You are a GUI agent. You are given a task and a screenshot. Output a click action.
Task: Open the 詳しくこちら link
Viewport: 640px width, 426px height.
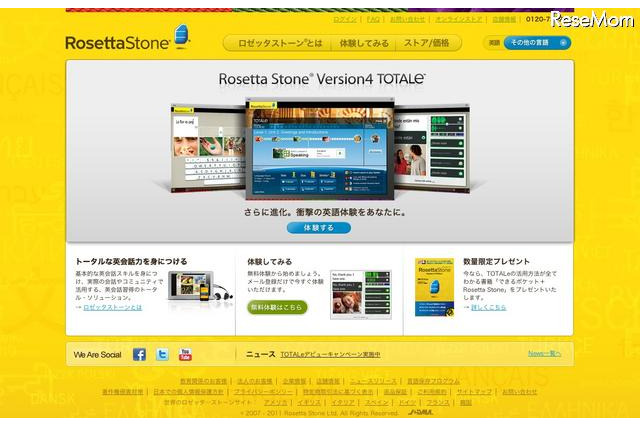(488, 307)
